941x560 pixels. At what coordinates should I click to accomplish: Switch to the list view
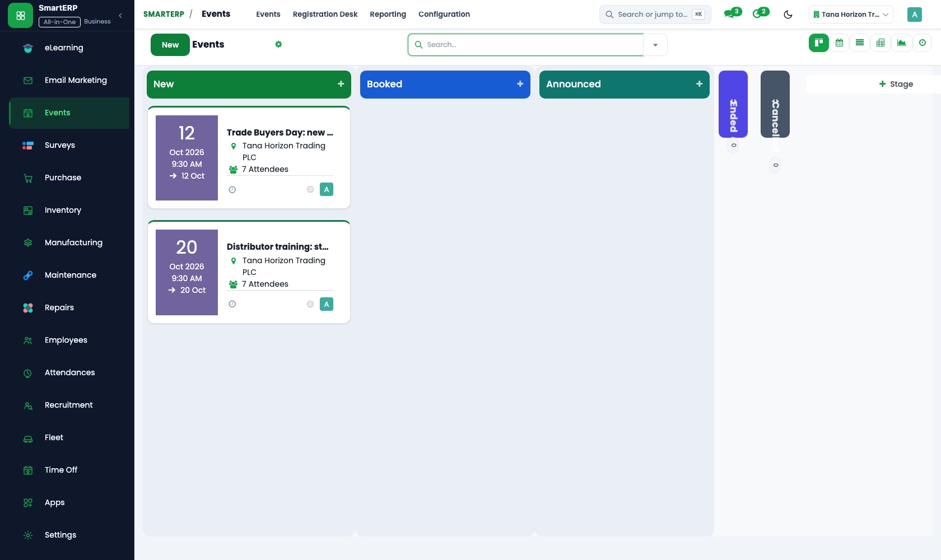pyautogui.click(x=860, y=43)
